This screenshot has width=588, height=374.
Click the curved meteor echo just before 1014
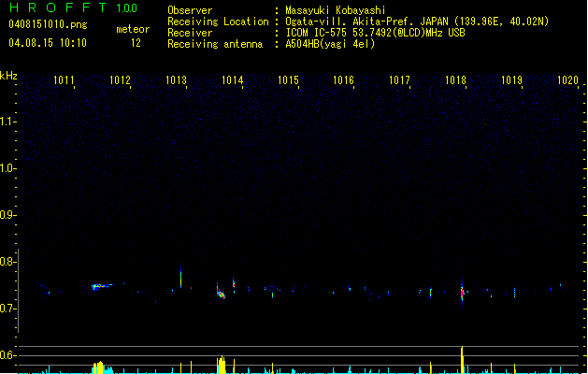(221, 294)
